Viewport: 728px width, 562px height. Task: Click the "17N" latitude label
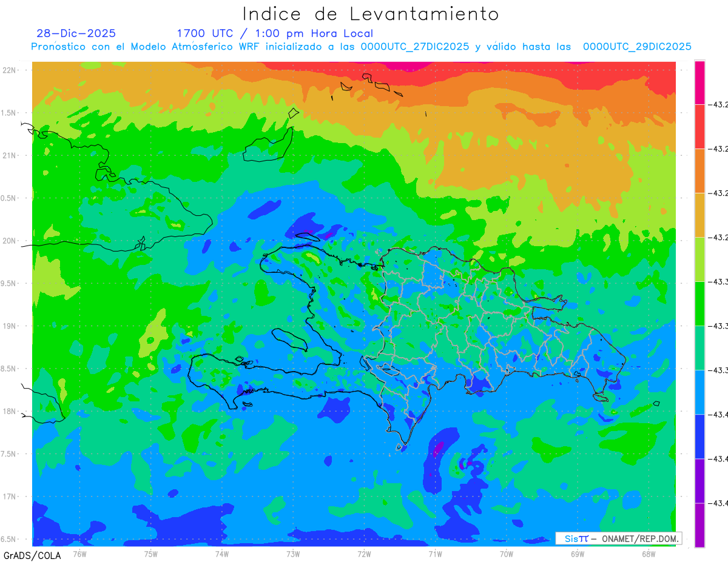[x=10, y=497]
